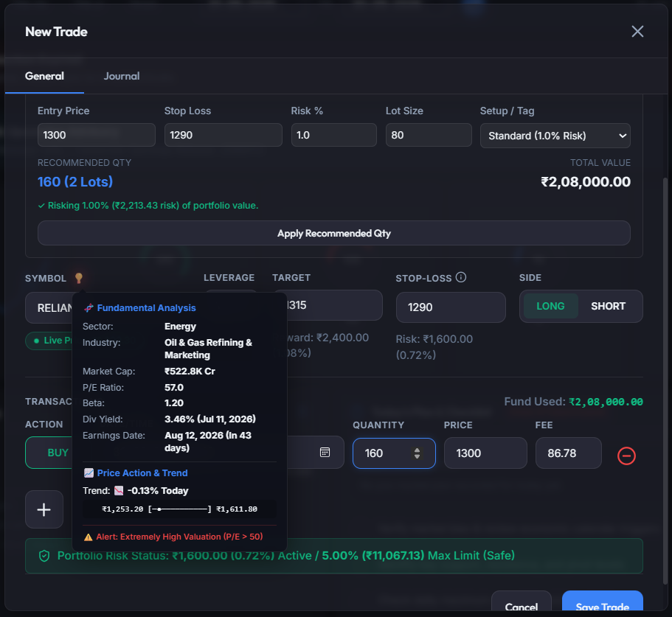Edit the Fee field showing 86.78
The height and width of the screenshot is (617, 672).
568,453
